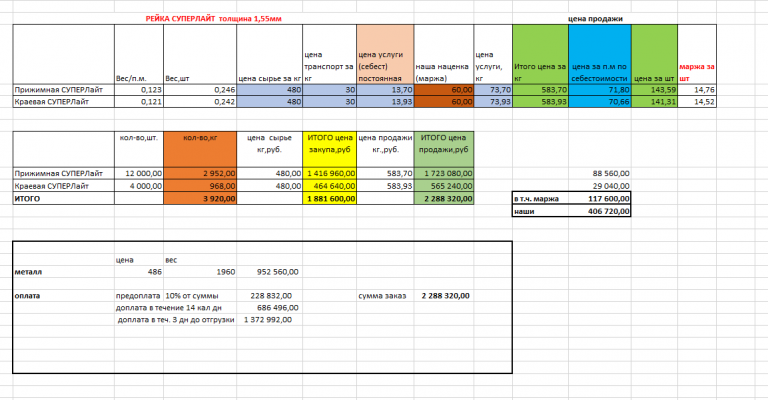The width and height of the screenshot is (768, 400).
Task: Click the bold 'оплата' row label
Action: [27, 296]
